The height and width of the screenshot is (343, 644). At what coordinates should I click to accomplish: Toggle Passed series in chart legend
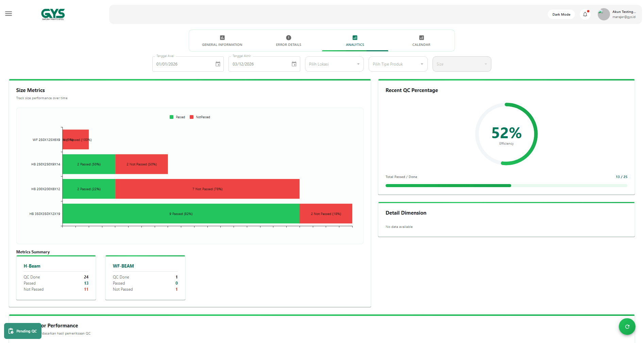pos(177,117)
